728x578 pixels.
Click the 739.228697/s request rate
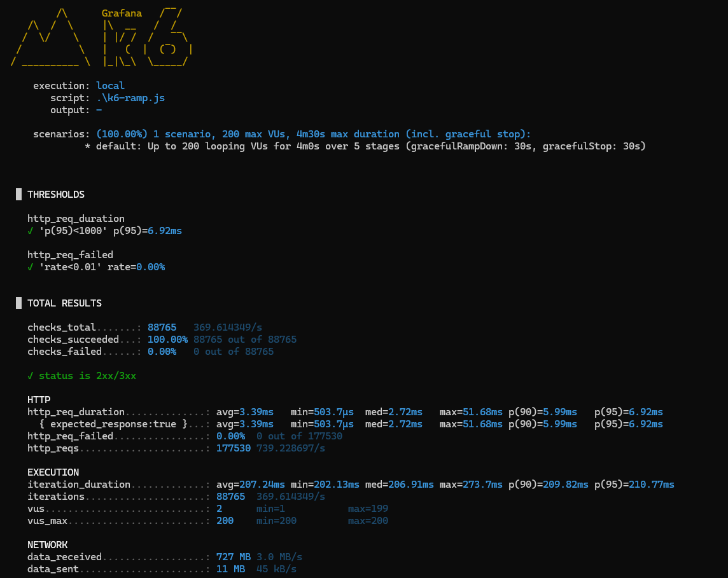(x=291, y=448)
